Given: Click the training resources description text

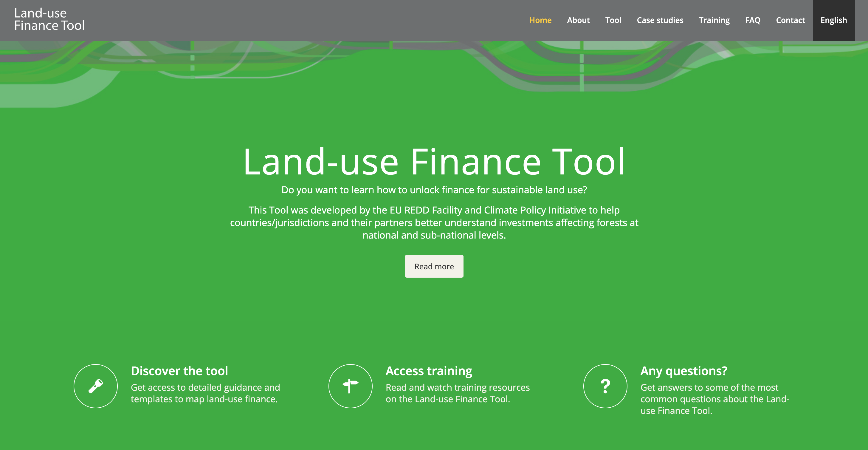Looking at the screenshot, I should 457,393.
